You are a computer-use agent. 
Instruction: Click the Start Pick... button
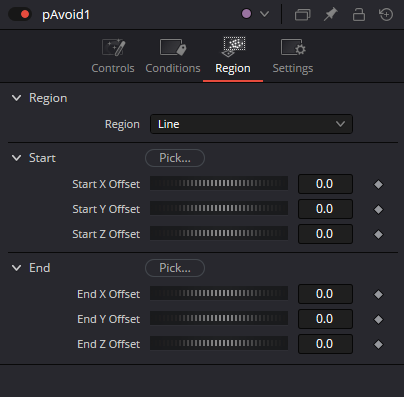(175, 158)
